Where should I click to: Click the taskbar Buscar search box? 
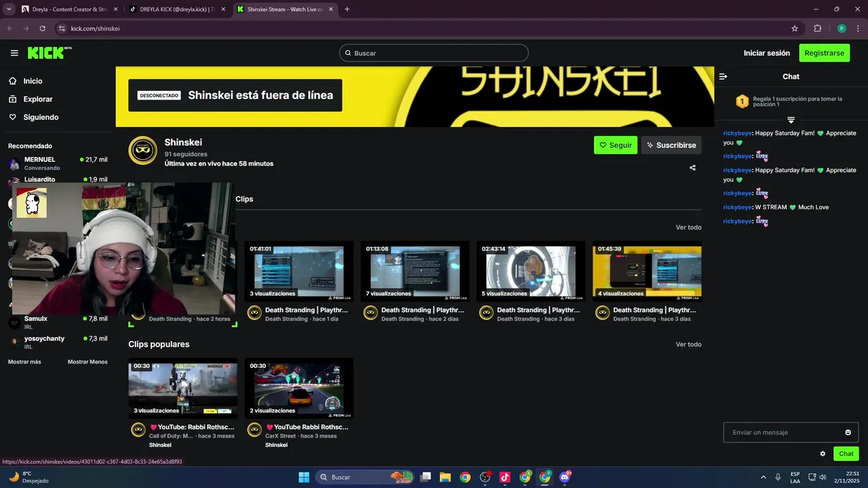tap(366, 477)
